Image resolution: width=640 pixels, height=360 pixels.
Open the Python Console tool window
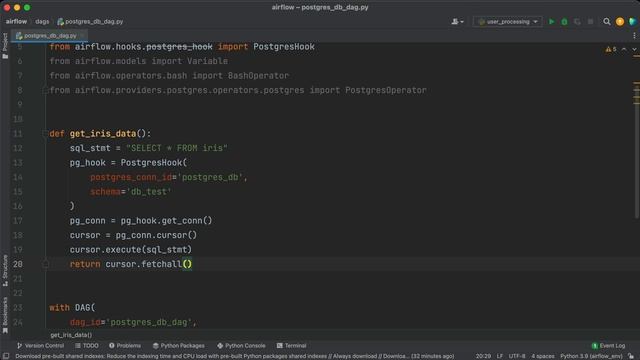[241, 346]
